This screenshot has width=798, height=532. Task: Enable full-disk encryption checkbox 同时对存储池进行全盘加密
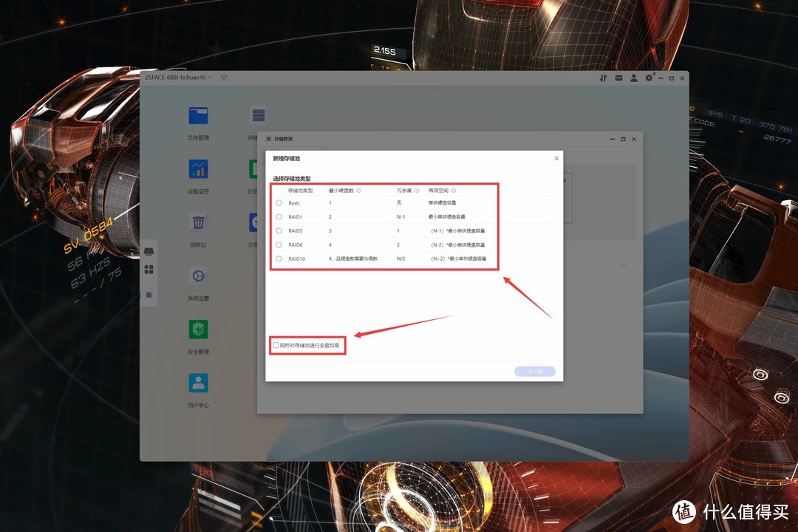pos(276,345)
